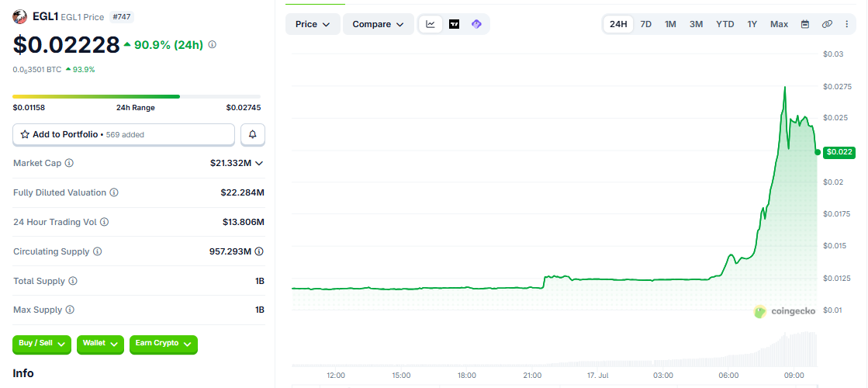Click the EGL1 coin logo icon
The image size is (868, 388).
(x=20, y=16)
